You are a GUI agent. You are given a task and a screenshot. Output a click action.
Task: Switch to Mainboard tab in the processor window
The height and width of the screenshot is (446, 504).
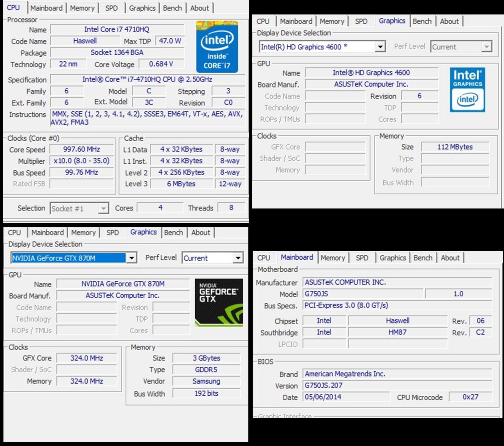pos(47,8)
